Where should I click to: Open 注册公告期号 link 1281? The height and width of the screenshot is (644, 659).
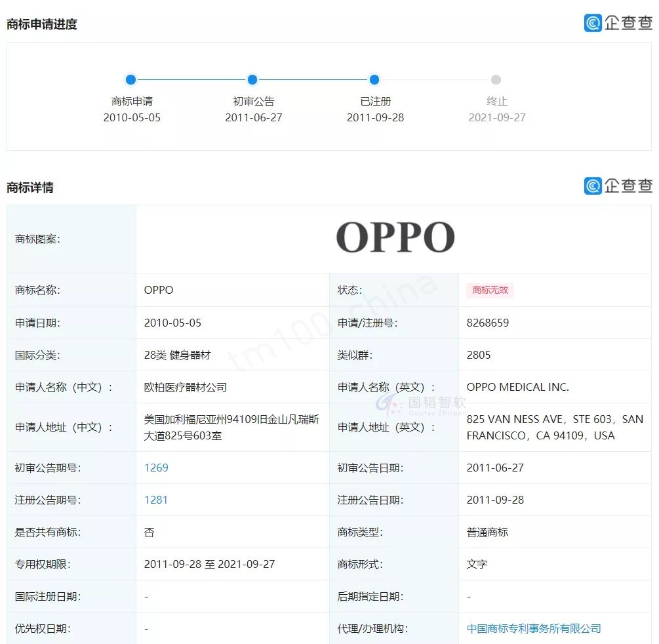156,500
